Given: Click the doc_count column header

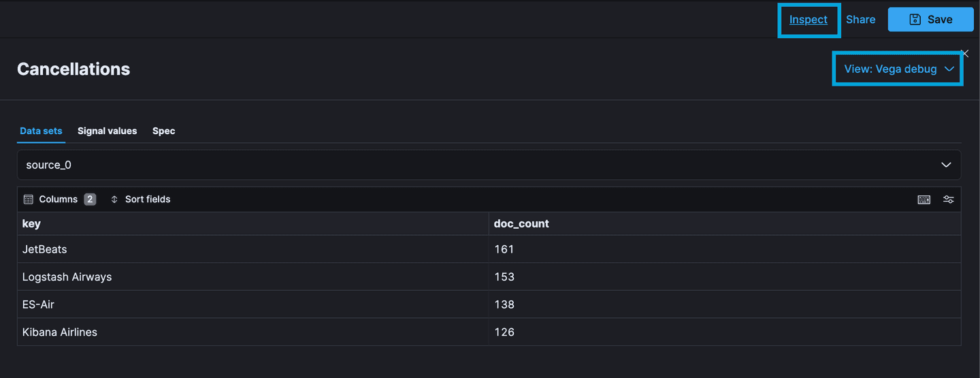Looking at the screenshot, I should [521, 223].
